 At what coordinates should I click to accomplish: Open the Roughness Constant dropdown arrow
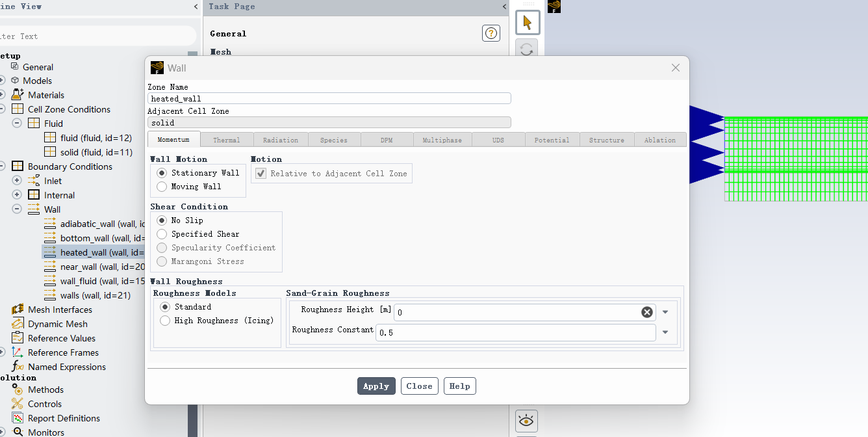(665, 332)
